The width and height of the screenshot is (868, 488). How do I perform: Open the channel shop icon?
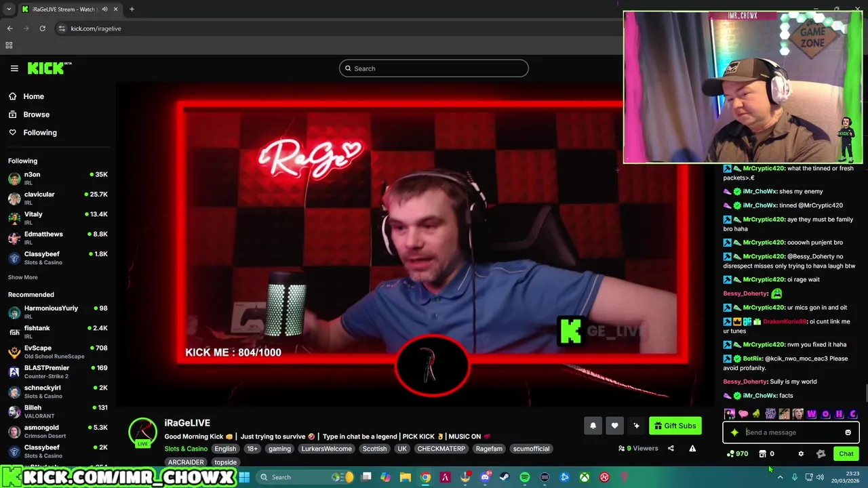coord(762,454)
